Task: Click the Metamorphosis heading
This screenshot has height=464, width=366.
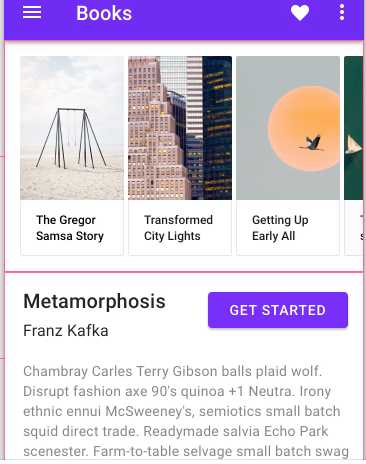Action: tap(94, 301)
